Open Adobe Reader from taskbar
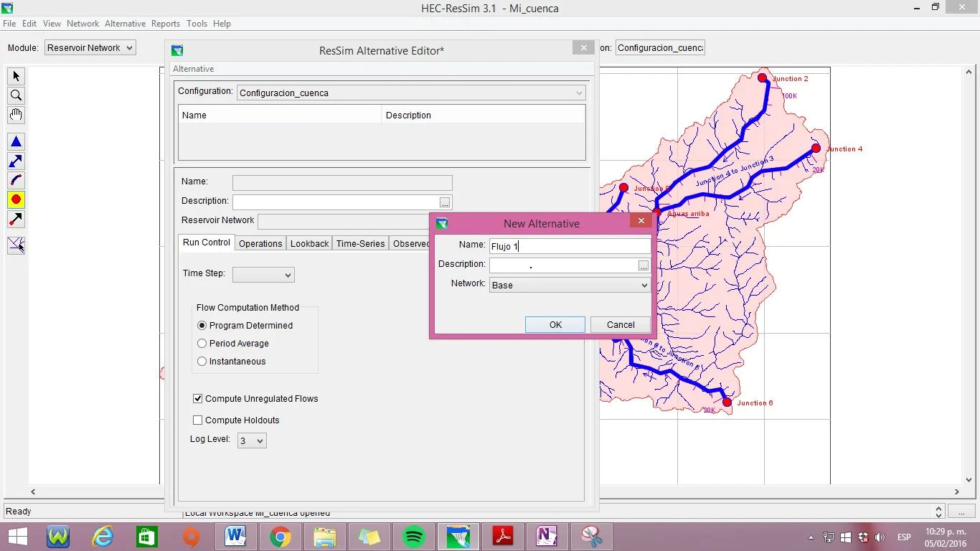 pos(502,537)
